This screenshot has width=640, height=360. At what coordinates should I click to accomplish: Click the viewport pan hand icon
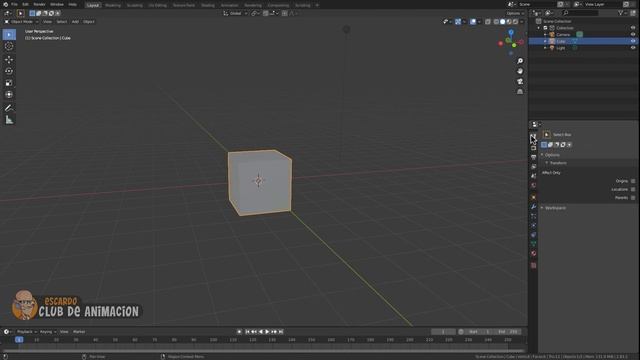(520, 71)
